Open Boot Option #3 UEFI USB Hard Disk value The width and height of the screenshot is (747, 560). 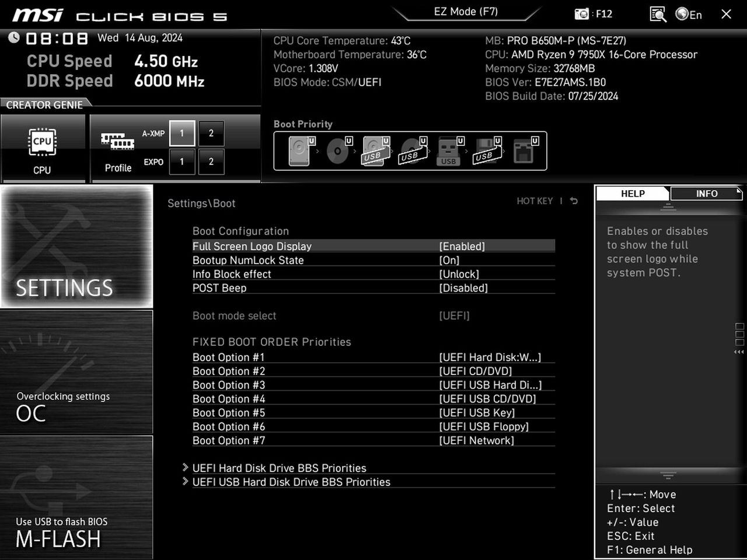tap(490, 386)
